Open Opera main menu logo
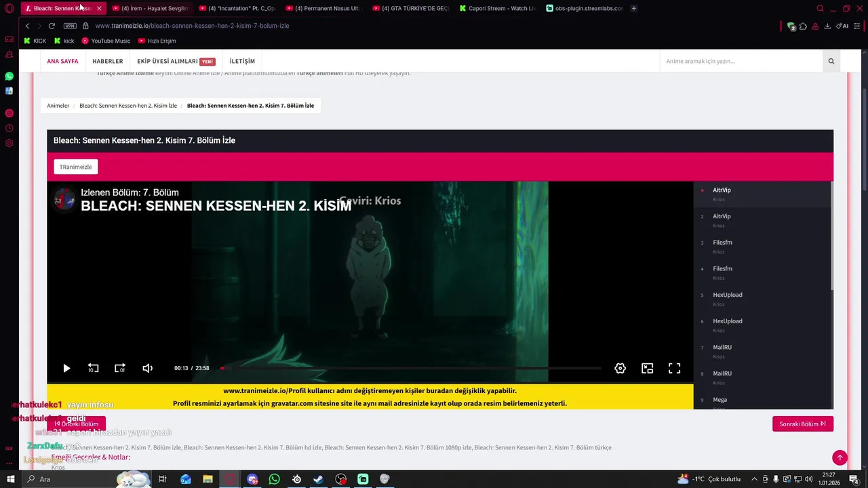 coord(9,8)
